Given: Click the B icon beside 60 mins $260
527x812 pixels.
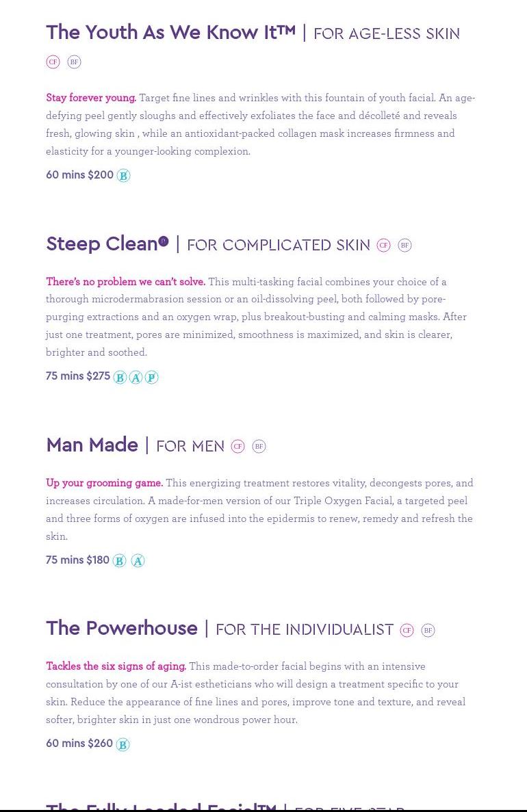Looking at the screenshot, I should click(123, 744).
